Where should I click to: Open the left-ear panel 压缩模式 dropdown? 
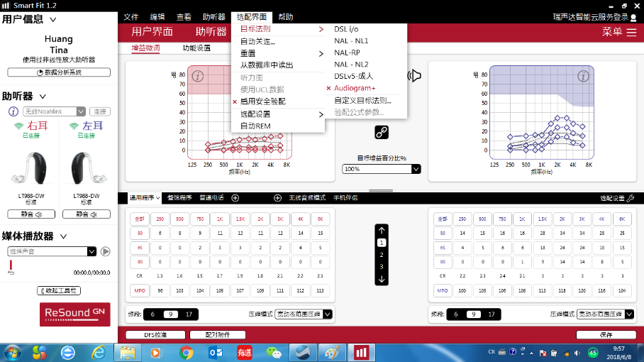click(606, 314)
